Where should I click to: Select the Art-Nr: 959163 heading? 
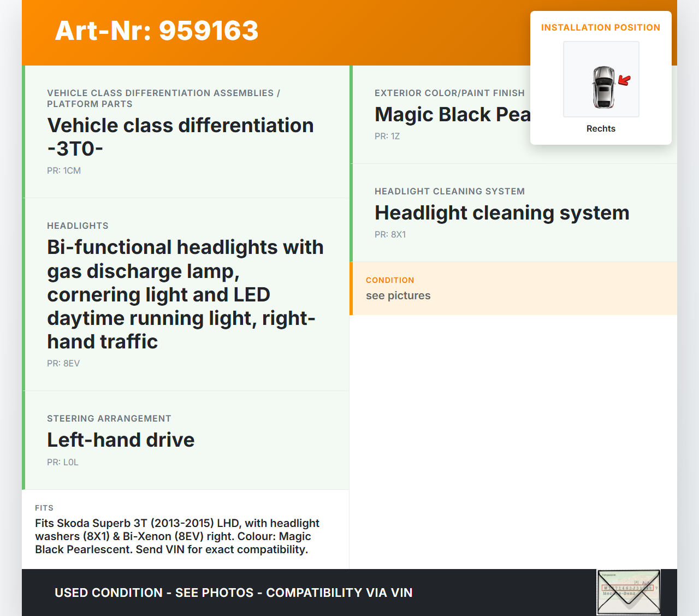tap(157, 31)
